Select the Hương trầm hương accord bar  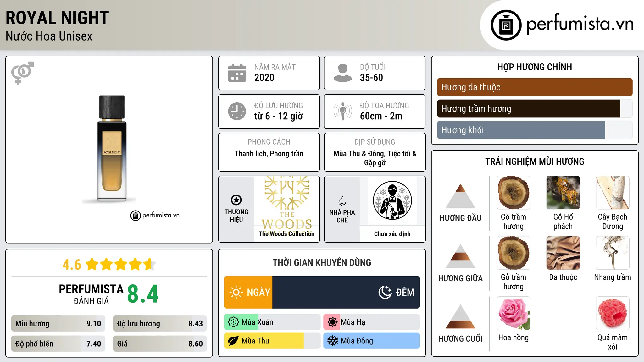pos(535,108)
